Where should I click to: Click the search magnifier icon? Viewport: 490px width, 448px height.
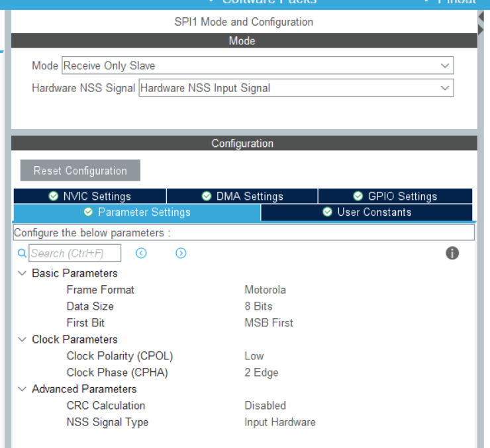click(21, 253)
